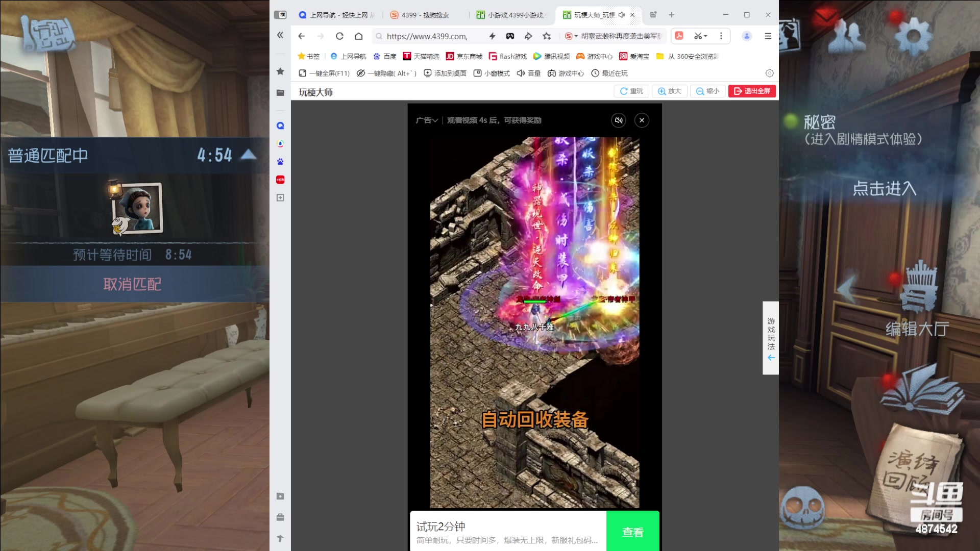Open the 天猫精选 bookmark
980x551 pixels.
[x=421, y=57]
